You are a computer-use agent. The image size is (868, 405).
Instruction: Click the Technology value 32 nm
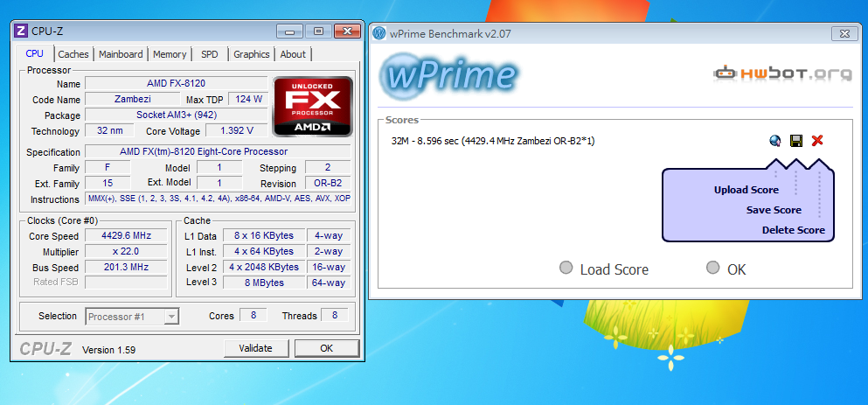click(109, 130)
